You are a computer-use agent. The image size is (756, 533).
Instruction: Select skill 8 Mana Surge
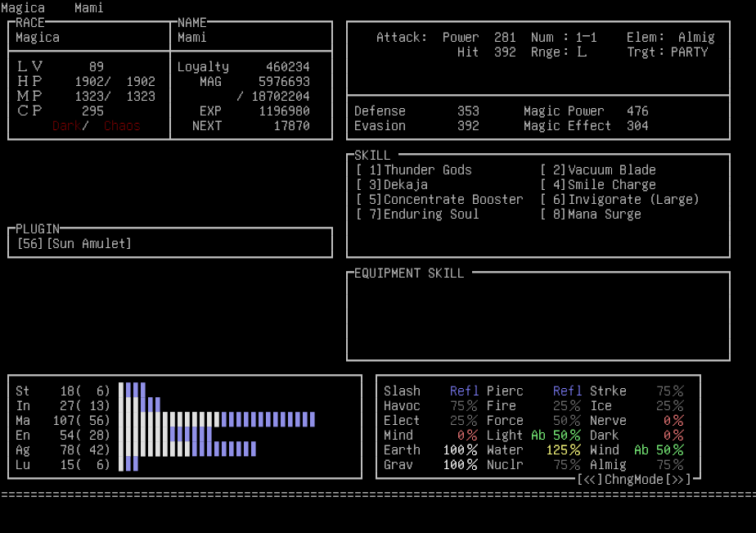click(591, 215)
